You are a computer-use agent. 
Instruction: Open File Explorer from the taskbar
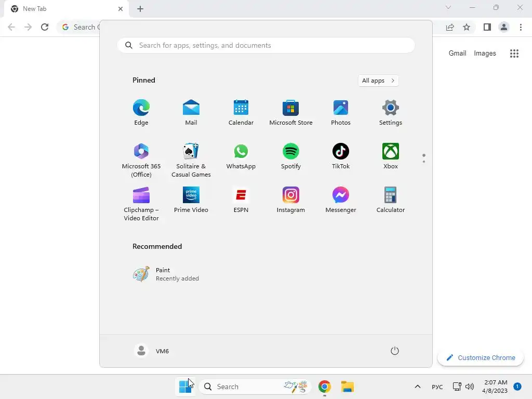(x=348, y=387)
